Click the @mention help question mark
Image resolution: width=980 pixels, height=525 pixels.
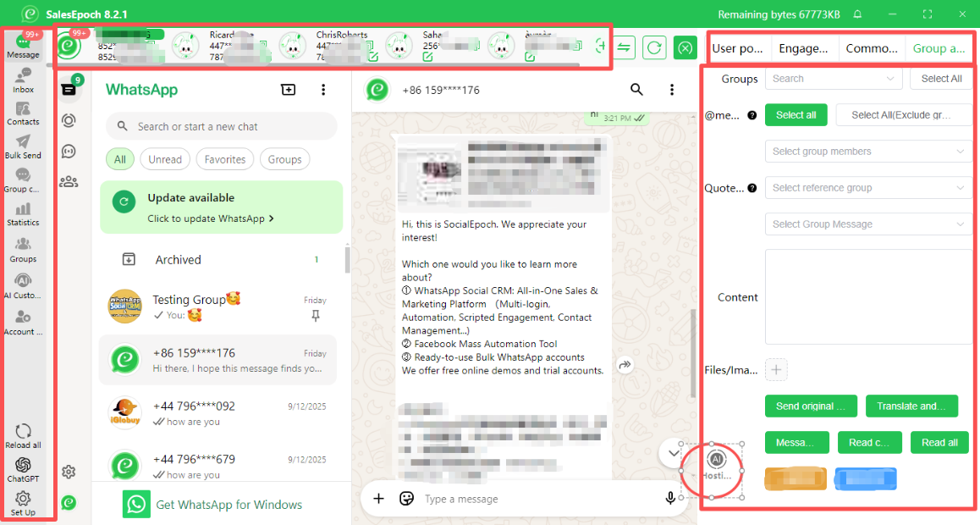click(x=752, y=115)
